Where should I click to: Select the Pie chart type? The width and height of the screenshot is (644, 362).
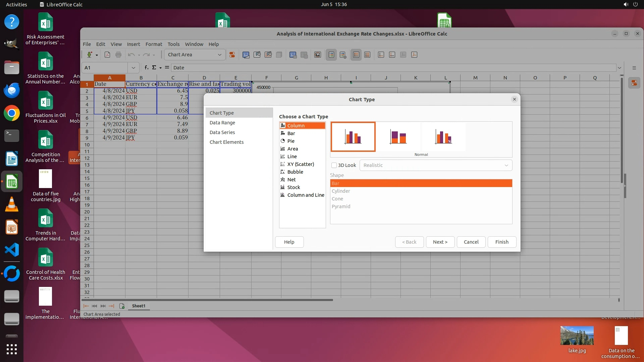pyautogui.click(x=290, y=141)
